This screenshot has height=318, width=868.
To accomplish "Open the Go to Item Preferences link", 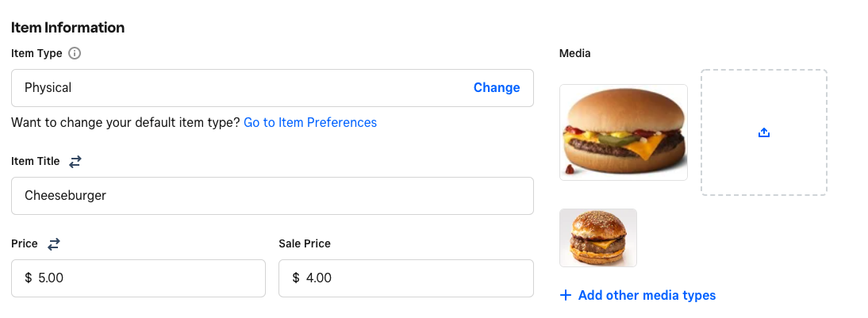I will click(x=310, y=122).
